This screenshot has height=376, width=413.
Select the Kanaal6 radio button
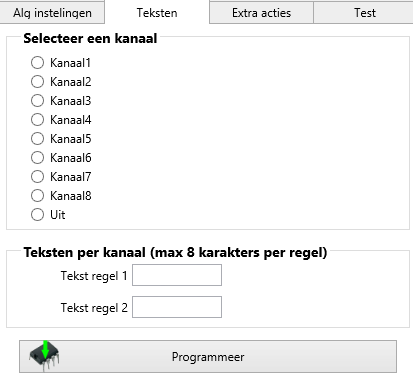click(x=37, y=157)
